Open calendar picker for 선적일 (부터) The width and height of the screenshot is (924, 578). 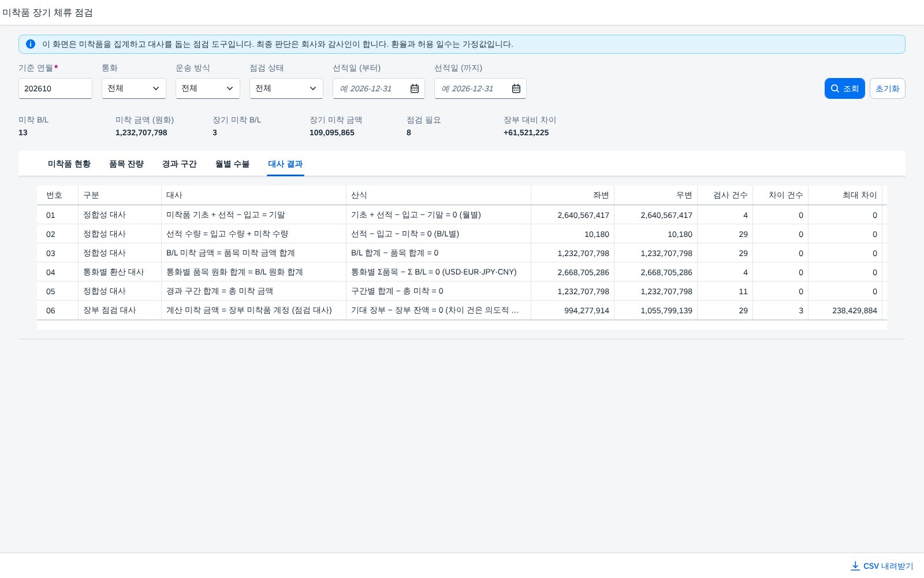click(415, 88)
